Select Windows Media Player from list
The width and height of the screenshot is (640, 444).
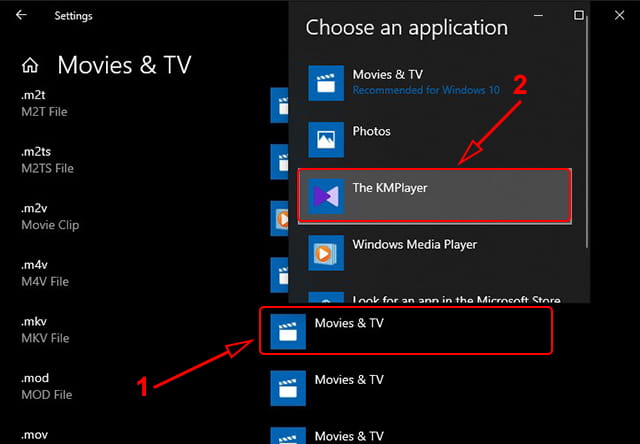click(435, 253)
